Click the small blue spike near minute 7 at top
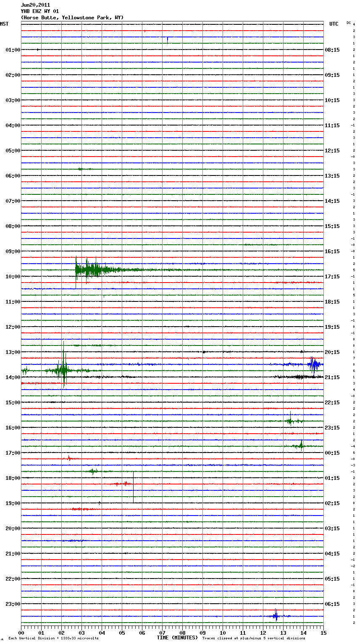357x644 pixels. (168, 40)
